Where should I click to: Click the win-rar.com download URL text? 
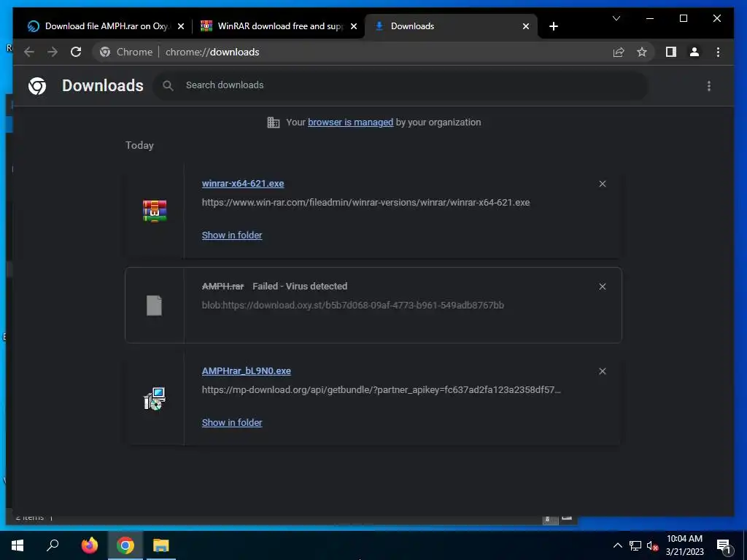(366, 203)
